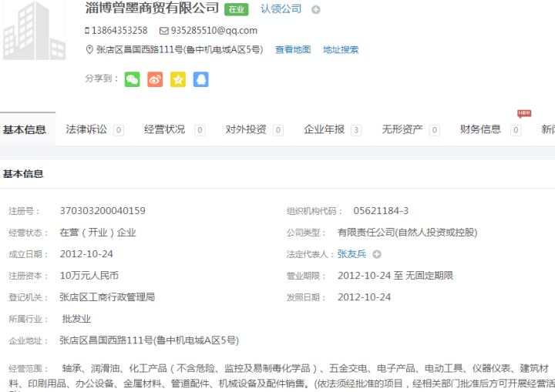The height and width of the screenshot is (392, 555).
Task: Open the 对外投资 tab
Action: coord(246,129)
